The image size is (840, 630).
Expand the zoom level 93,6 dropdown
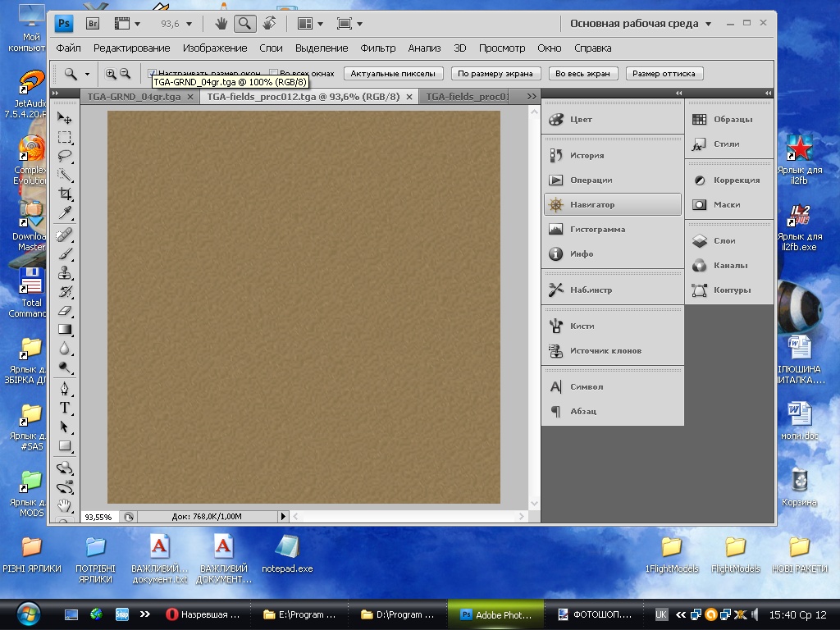click(x=189, y=24)
